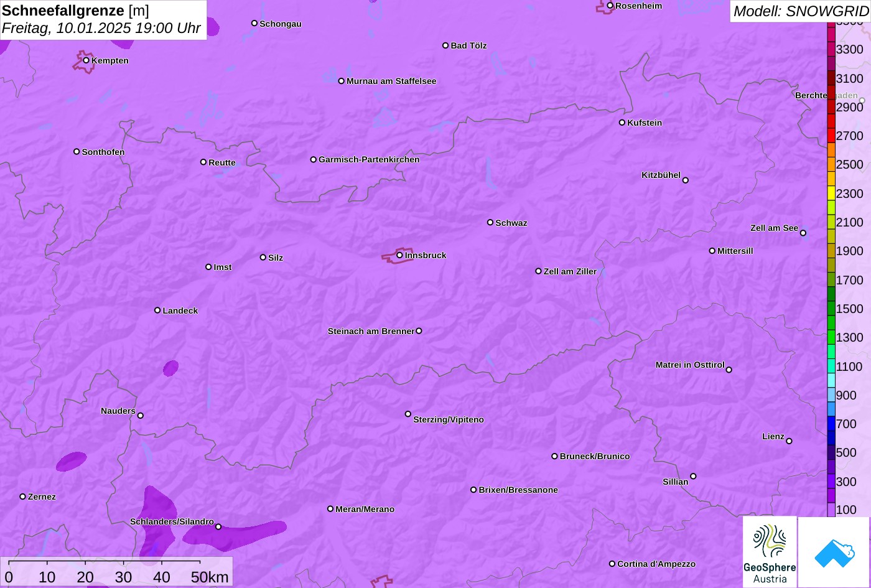
Task: Select the green 1500 legend color
Action: coord(831,309)
